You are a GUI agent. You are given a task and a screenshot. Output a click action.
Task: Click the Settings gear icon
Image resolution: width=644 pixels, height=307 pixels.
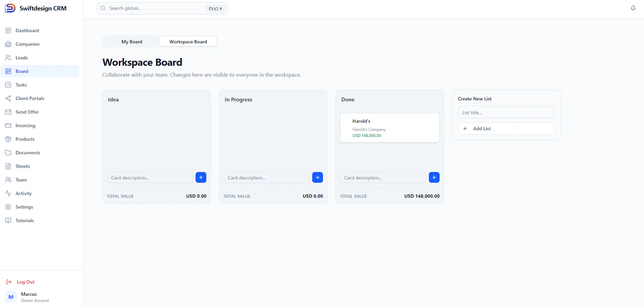tap(8, 207)
